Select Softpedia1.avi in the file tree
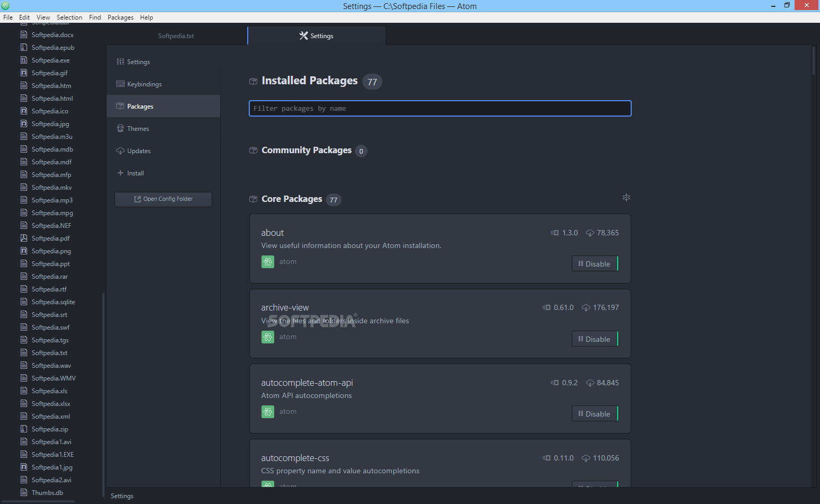The width and height of the screenshot is (820, 504). [x=51, y=442]
